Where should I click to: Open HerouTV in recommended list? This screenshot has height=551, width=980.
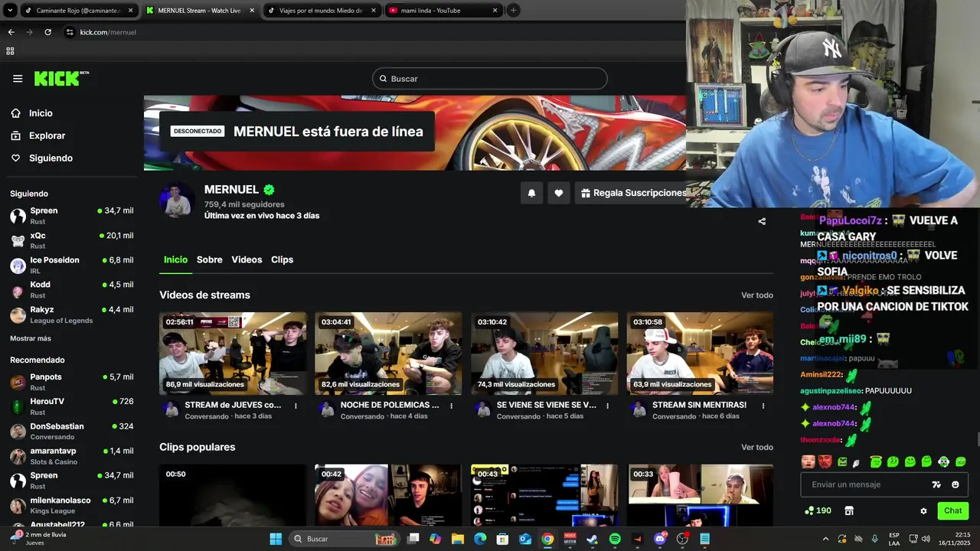pyautogui.click(x=72, y=406)
